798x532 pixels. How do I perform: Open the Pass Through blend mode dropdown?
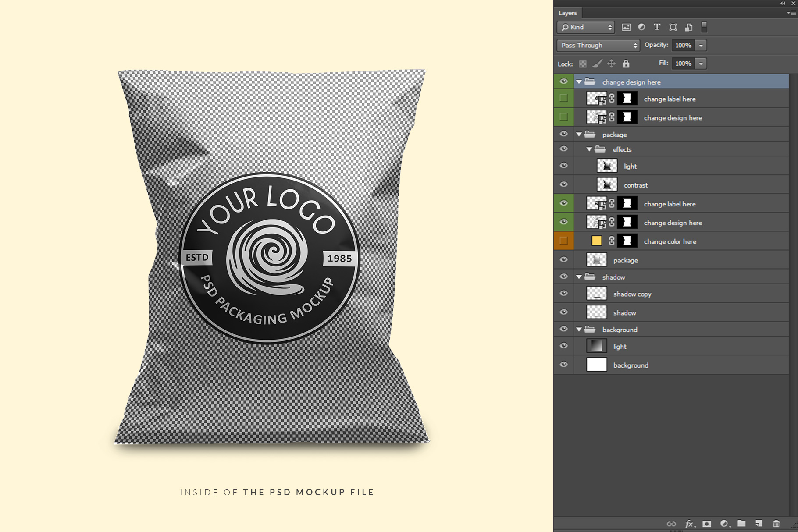click(598, 45)
